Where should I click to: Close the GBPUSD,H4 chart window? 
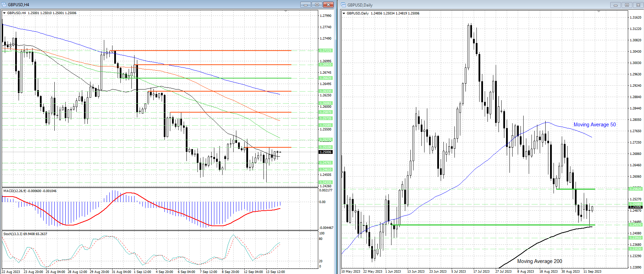[328, 4]
